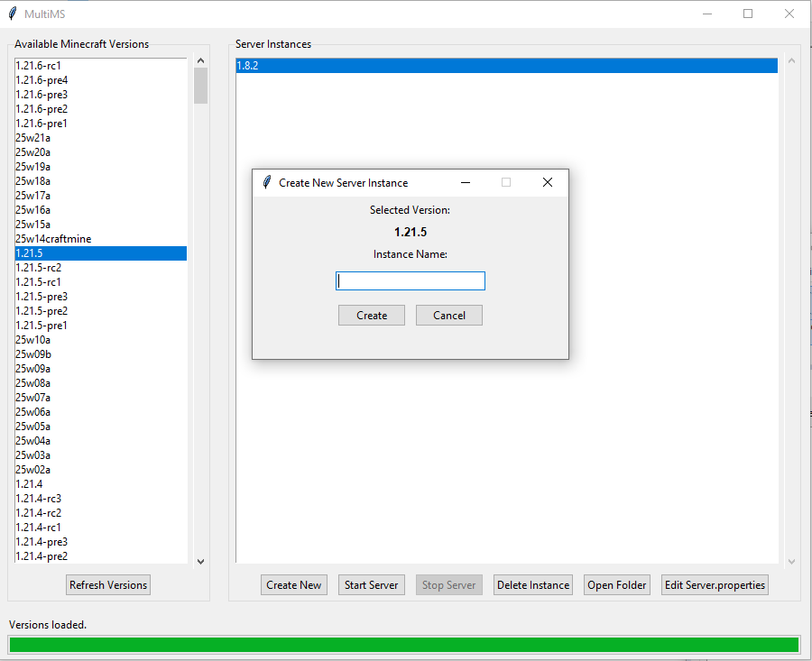This screenshot has width=812, height=661.
Task: Select version 1.21.4-rc1
Action: pyautogui.click(x=100, y=528)
